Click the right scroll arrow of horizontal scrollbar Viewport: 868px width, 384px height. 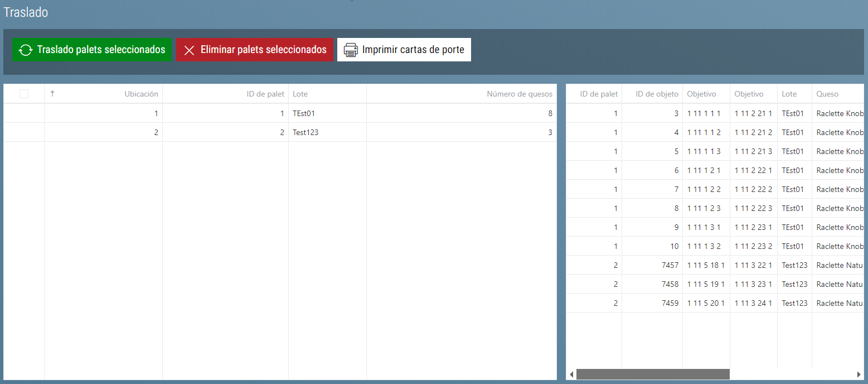coord(859,374)
